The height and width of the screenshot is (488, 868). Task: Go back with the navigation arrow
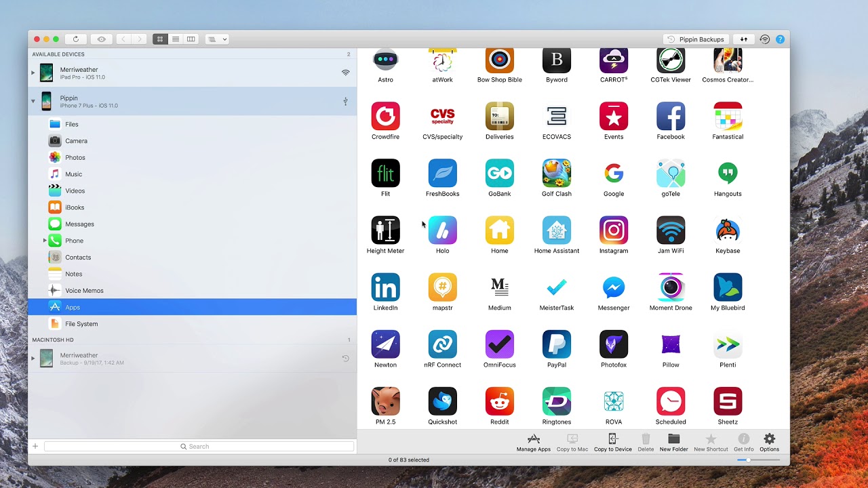[x=123, y=39]
